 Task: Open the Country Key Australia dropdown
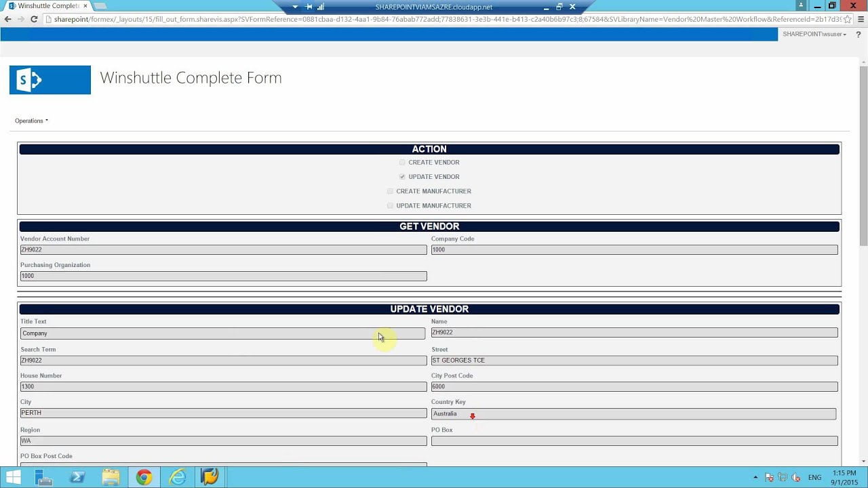(x=633, y=413)
